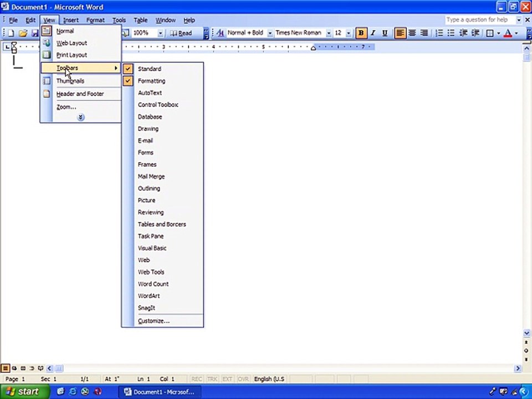This screenshot has height=399, width=532.
Task: Toggle Italic formatting button
Action: tap(373, 33)
